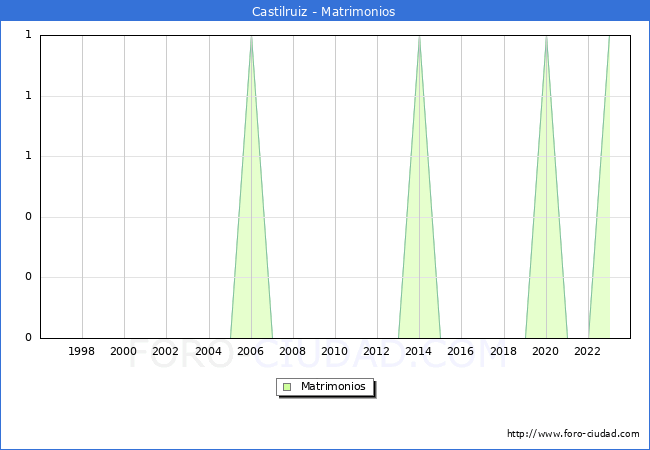Click the green Matrimonios legend swatch
650x450 pixels.
[287, 387]
